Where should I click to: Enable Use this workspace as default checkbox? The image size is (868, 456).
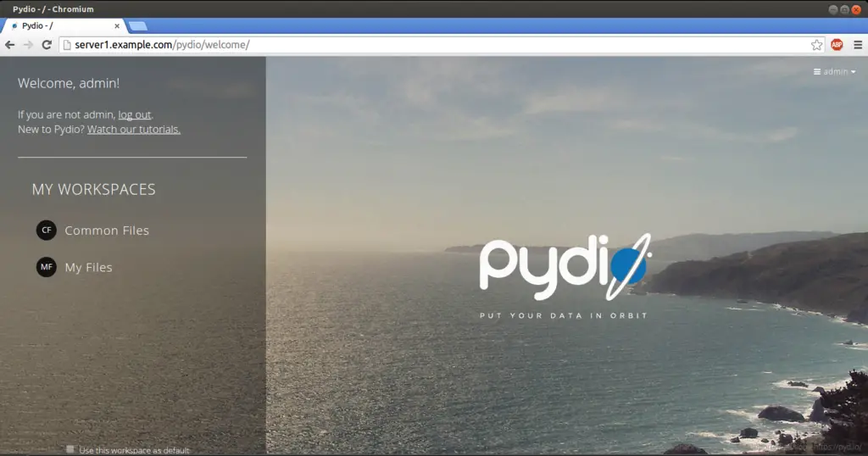pos(70,449)
